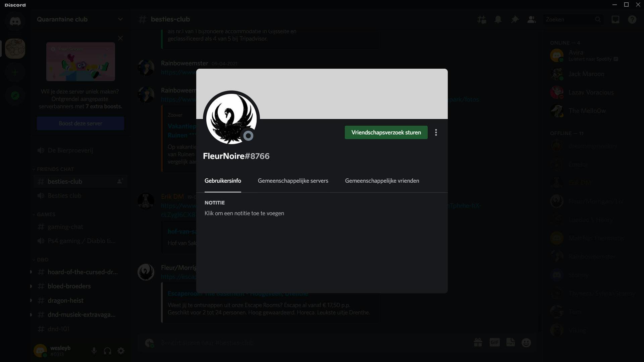Viewport: 644px width, 362px height.
Task: Open user settings gear icon
Action: 121,351
